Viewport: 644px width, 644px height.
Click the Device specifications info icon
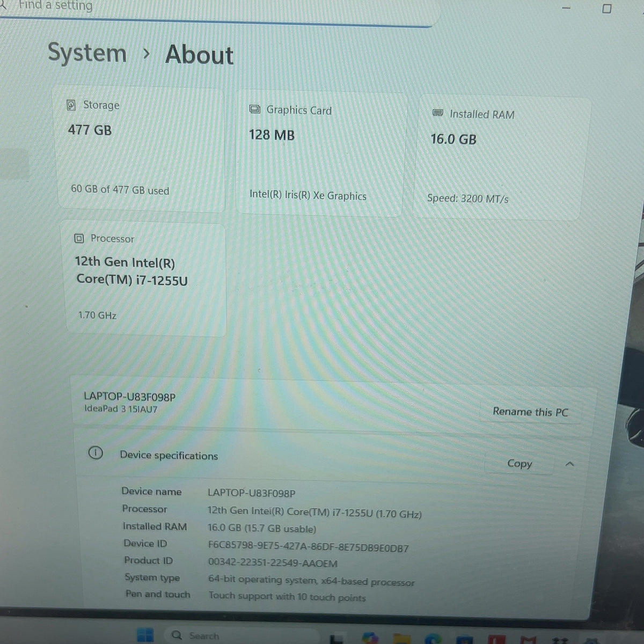(95, 453)
